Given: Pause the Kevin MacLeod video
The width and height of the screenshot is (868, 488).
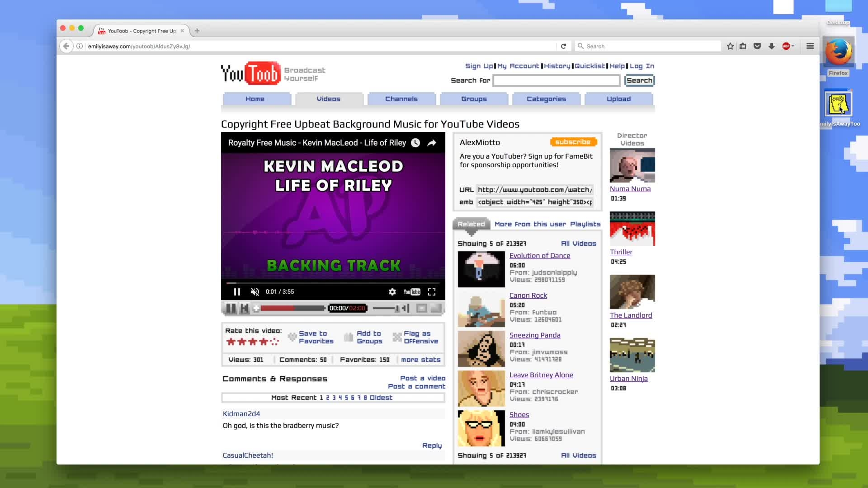Looking at the screenshot, I should (x=237, y=292).
